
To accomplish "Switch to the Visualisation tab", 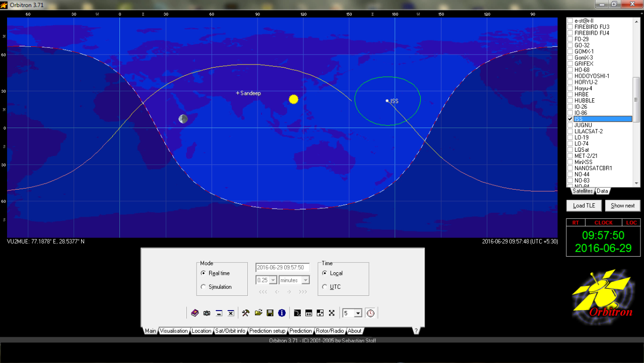I will (174, 331).
